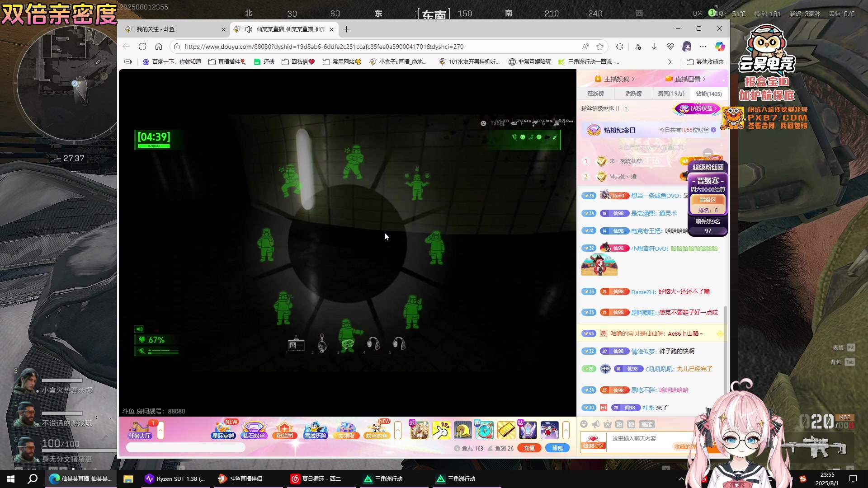Image resolution: width=868 pixels, height=488 pixels.
Task: Open the 雪域历险 penguin activity icon
Action: 315,430
